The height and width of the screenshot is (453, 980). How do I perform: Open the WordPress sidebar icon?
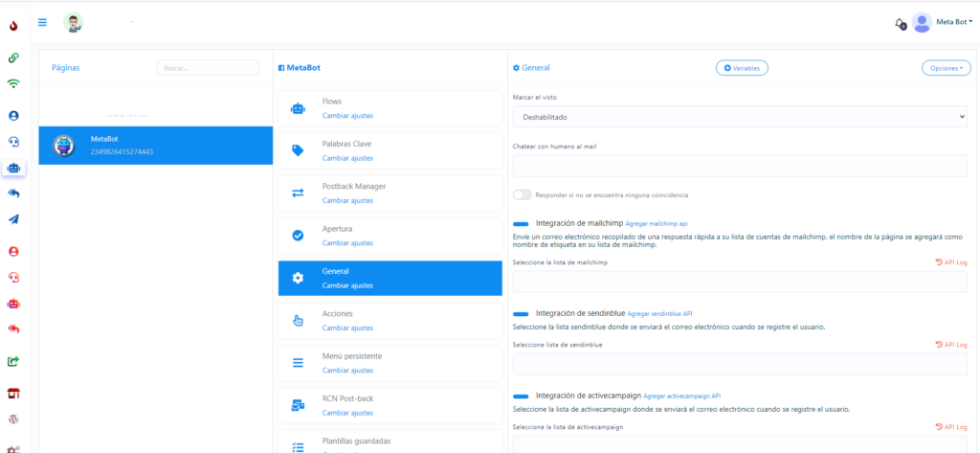13,419
